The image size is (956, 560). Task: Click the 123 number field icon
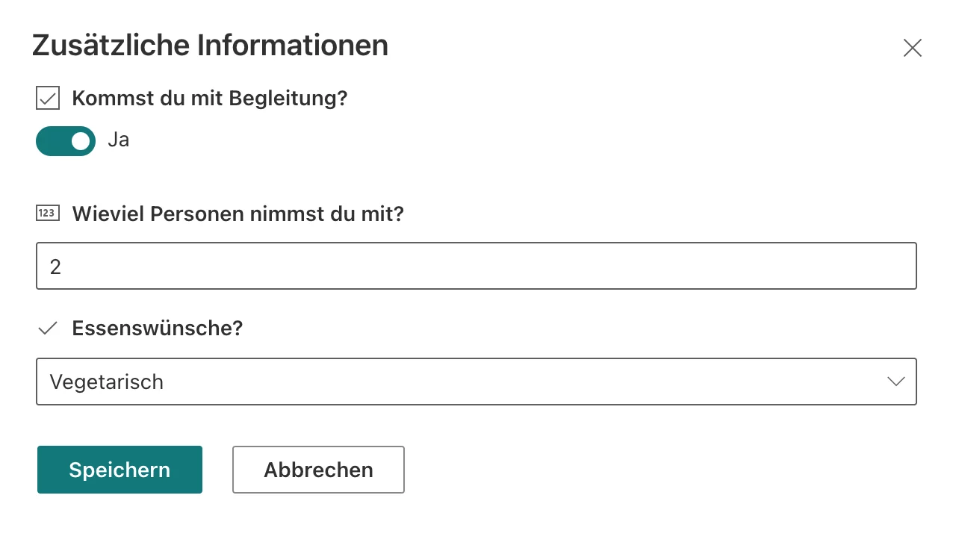pyautogui.click(x=47, y=214)
